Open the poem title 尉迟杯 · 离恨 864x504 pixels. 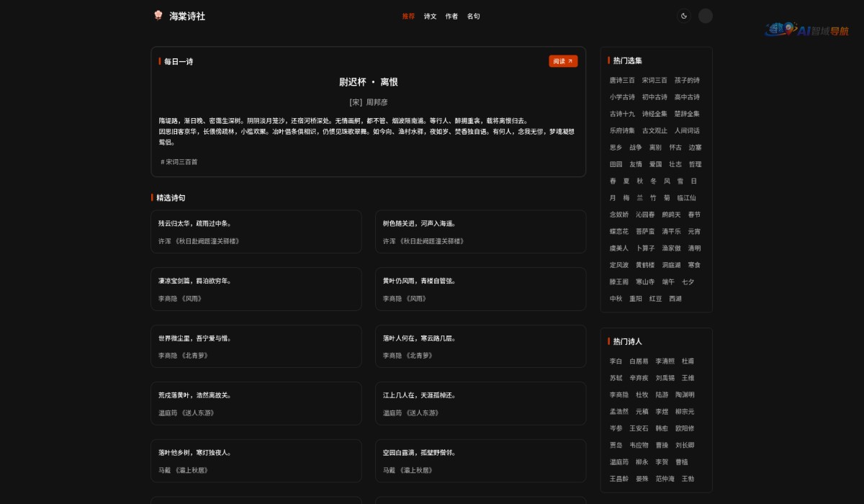point(369,82)
